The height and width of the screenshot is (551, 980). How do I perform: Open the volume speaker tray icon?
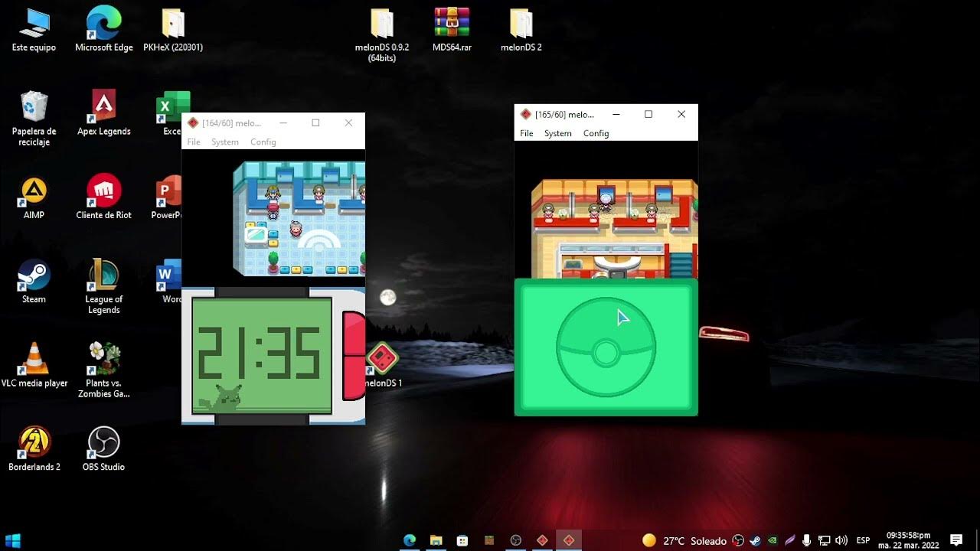pyautogui.click(x=841, y=540)
